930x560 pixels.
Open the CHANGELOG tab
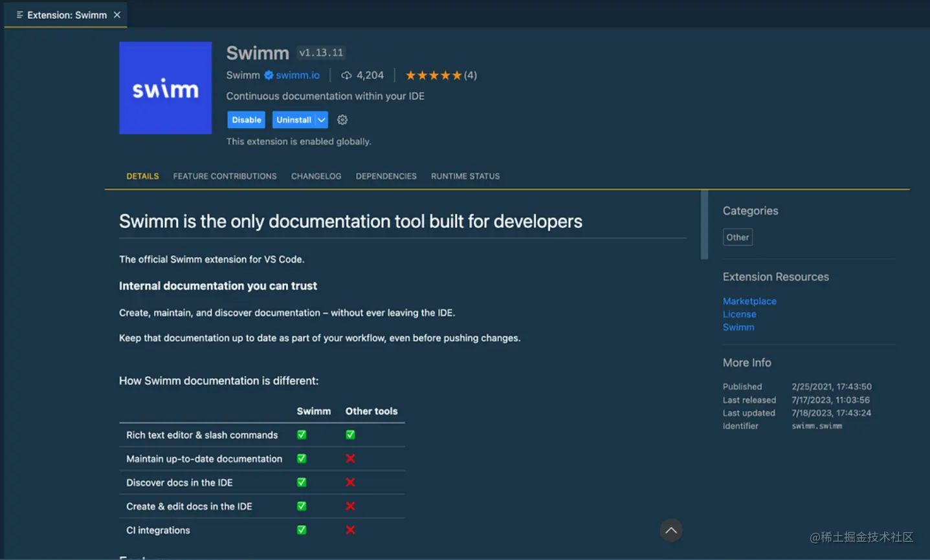tap(316, 176)
